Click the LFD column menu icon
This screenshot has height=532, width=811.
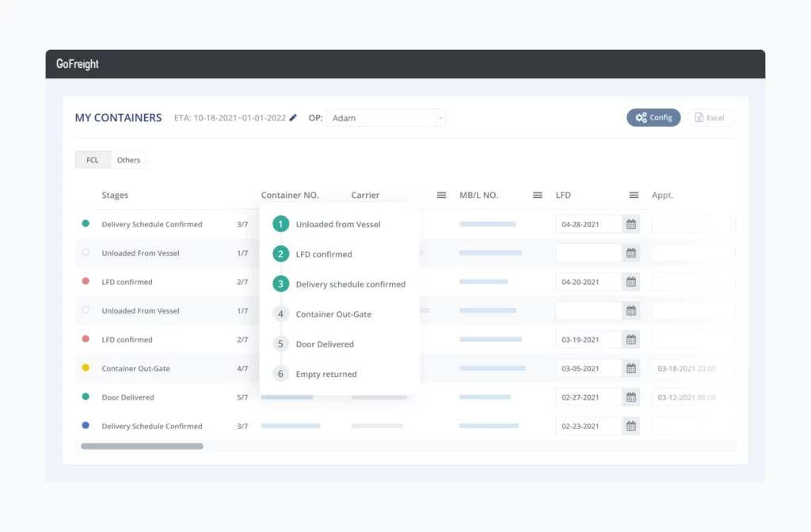(x=634, y=196)
